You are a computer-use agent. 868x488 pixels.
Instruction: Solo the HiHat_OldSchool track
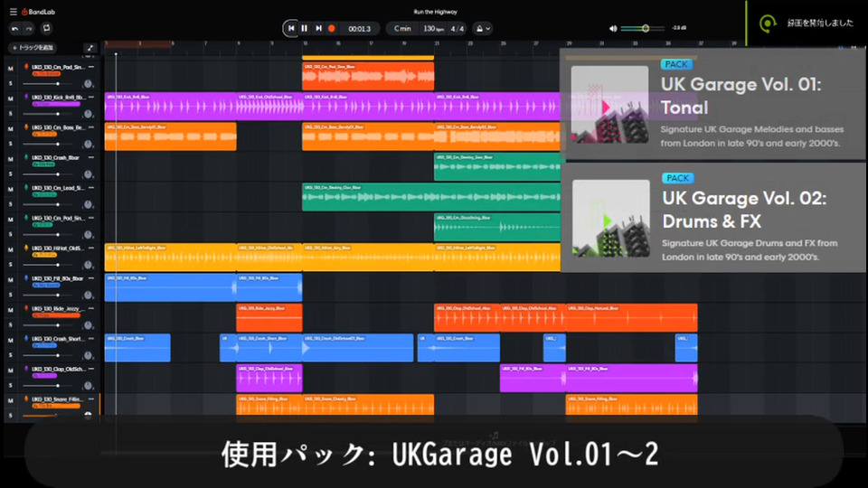click(11, 265)
